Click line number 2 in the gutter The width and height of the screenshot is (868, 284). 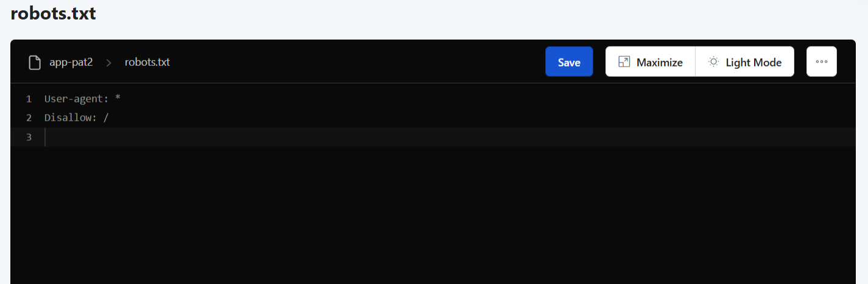(29, 118)
